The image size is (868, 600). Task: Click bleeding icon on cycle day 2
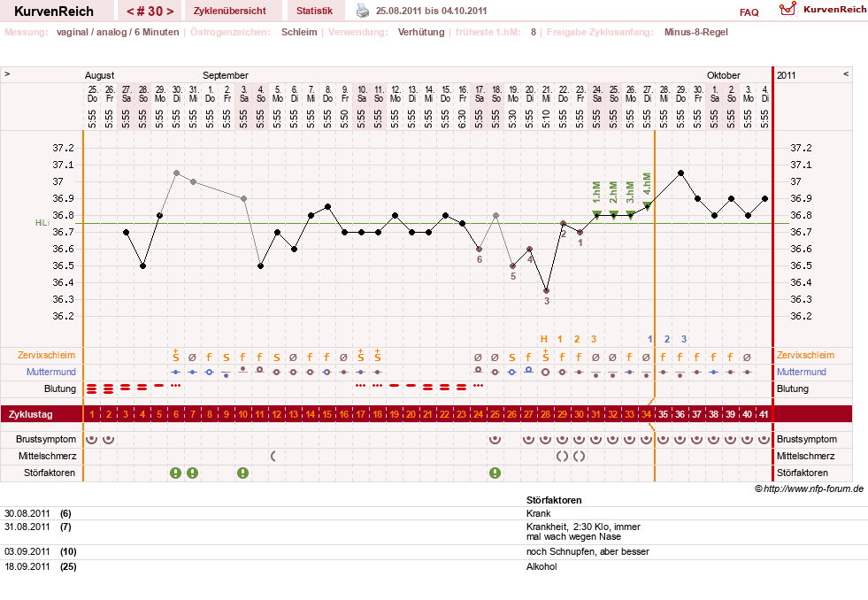coord(109,389)
